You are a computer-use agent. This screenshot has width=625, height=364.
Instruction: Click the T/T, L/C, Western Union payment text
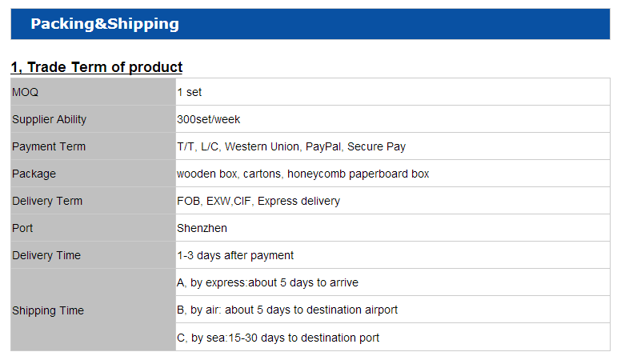coord(290,146)
